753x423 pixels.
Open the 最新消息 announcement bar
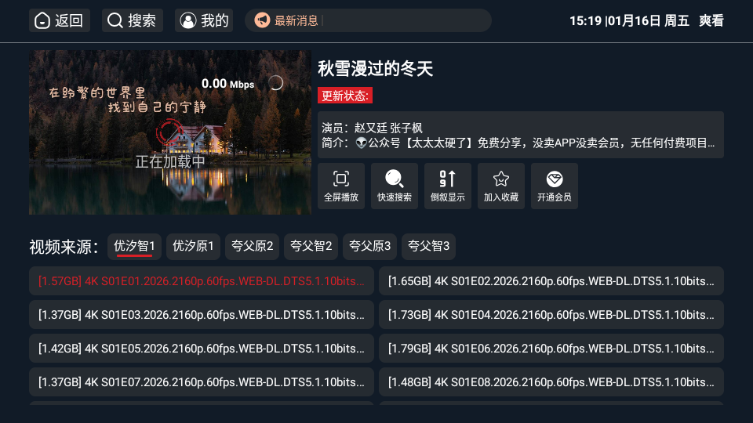pos(368,21)
